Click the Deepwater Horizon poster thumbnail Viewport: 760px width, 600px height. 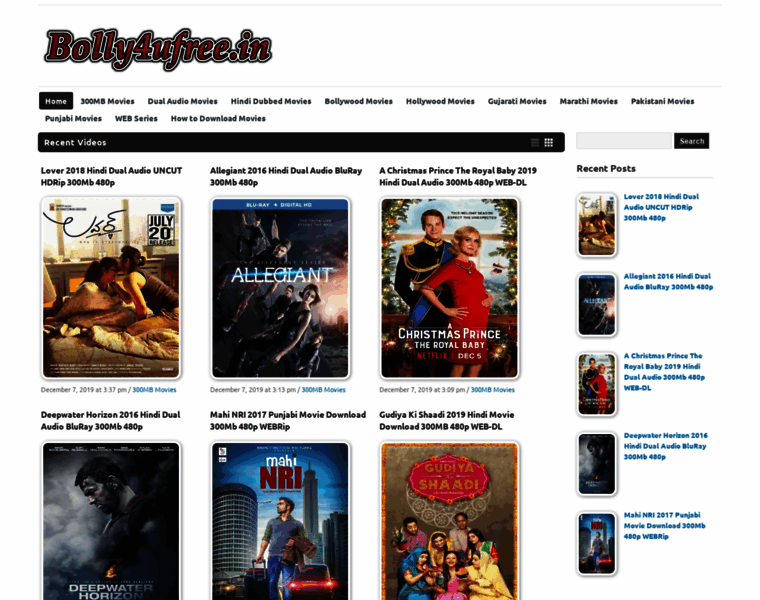click(x=111, y=521)
